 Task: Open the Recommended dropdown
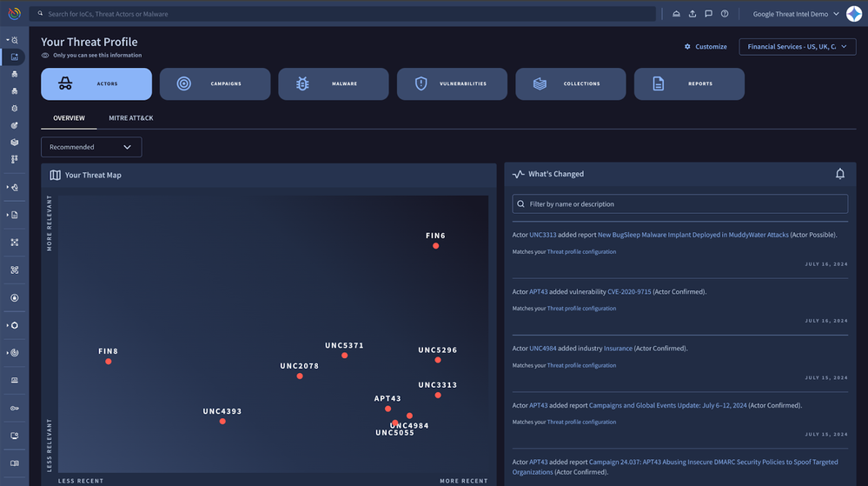(x=91, y=147)
